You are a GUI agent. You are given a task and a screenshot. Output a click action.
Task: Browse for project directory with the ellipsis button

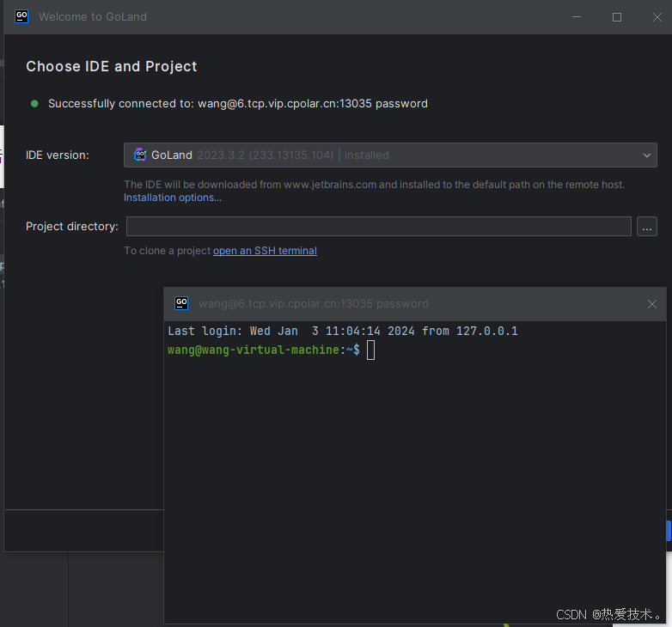click(x=647, y=226)
